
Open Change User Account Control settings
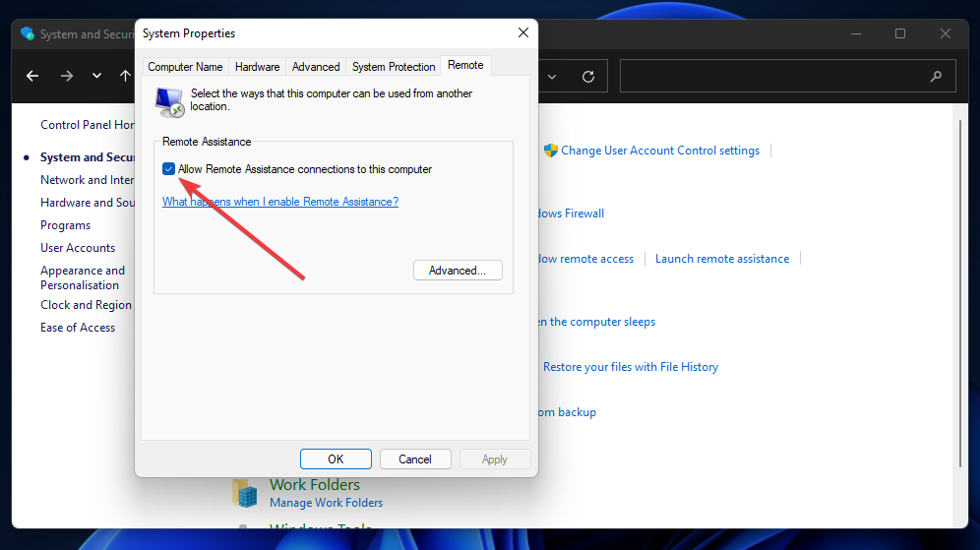pyautogui.click(x=660, y=150)
